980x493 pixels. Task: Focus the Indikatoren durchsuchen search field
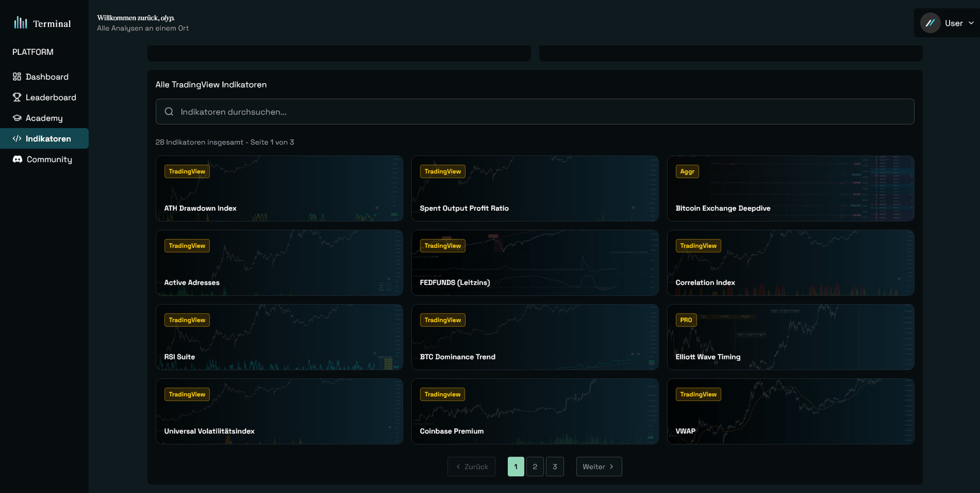point(542,112)
